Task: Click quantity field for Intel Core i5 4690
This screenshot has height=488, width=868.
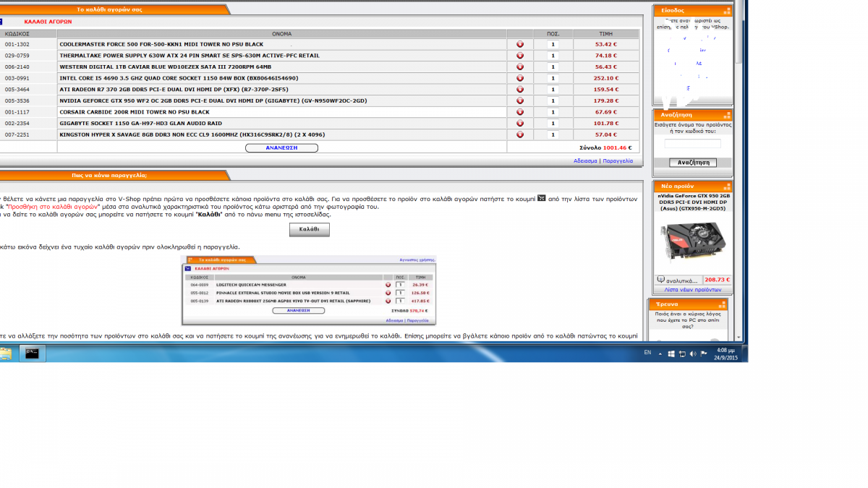Action: click(553, 78)
